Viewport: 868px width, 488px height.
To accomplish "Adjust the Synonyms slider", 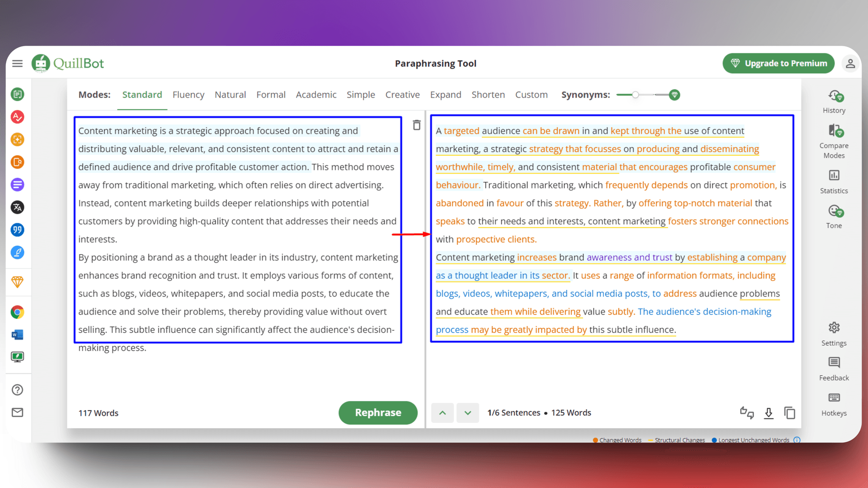I will 635,95.
